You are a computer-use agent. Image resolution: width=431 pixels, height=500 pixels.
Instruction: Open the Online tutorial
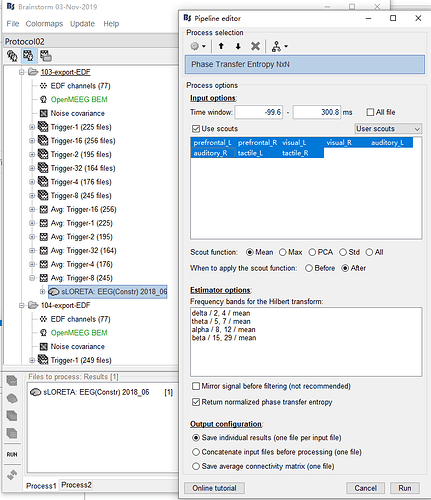click(214, 488)
